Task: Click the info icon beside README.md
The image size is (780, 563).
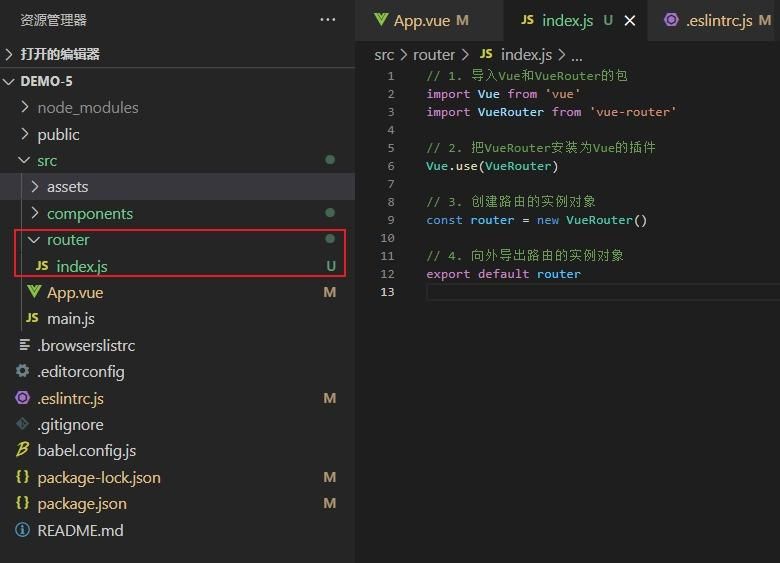Action: [x=22, y=530]
